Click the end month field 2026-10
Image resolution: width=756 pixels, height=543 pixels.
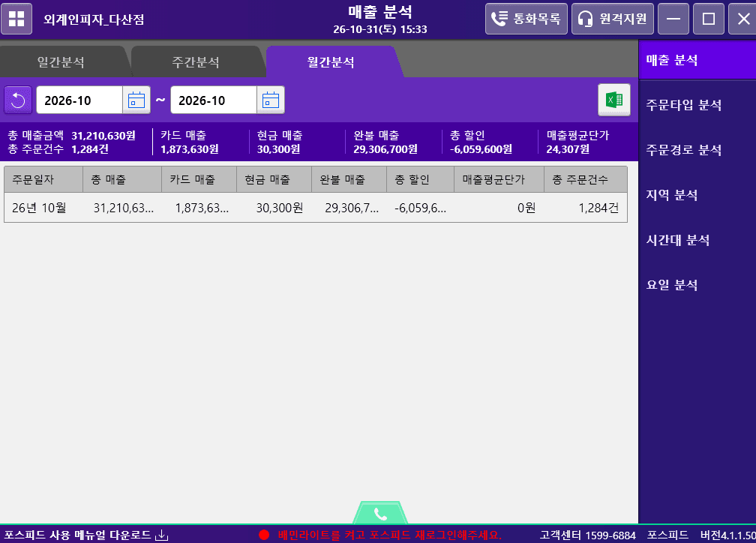click(214, 100)
